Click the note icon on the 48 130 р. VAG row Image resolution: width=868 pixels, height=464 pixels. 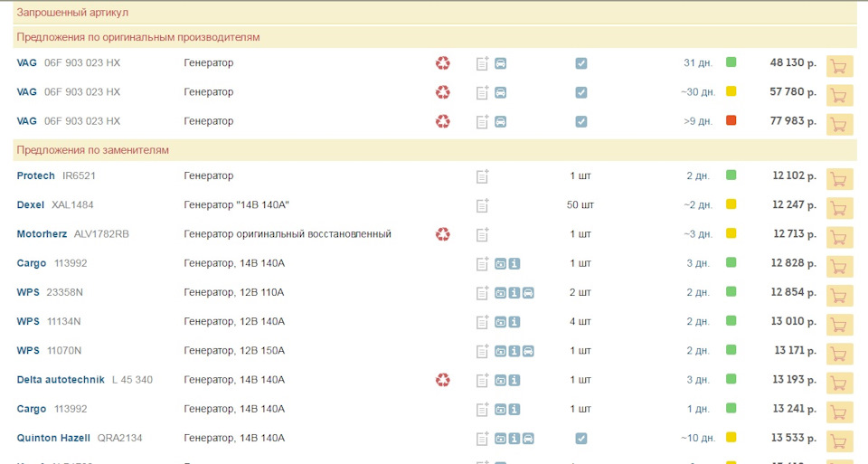coord(482,63)
